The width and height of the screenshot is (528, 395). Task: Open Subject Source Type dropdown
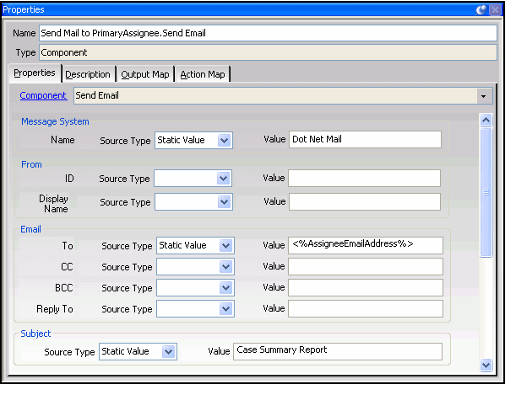[169, 352]
